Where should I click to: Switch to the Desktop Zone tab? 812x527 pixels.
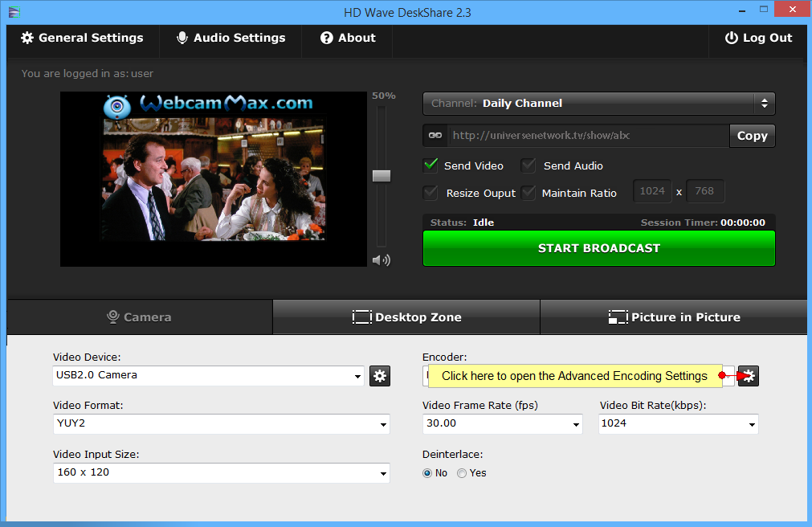[406, 317]
